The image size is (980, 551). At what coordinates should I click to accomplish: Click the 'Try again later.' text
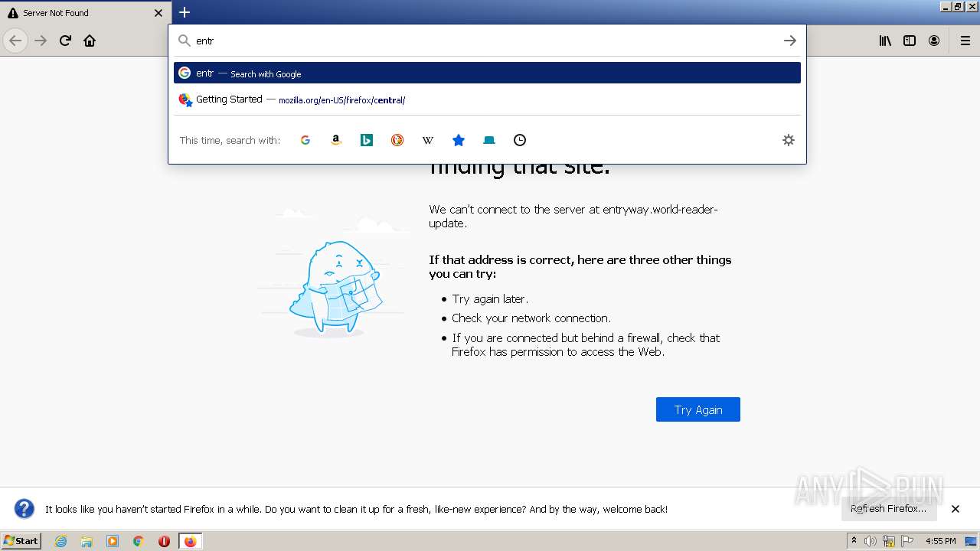(490, 299)
